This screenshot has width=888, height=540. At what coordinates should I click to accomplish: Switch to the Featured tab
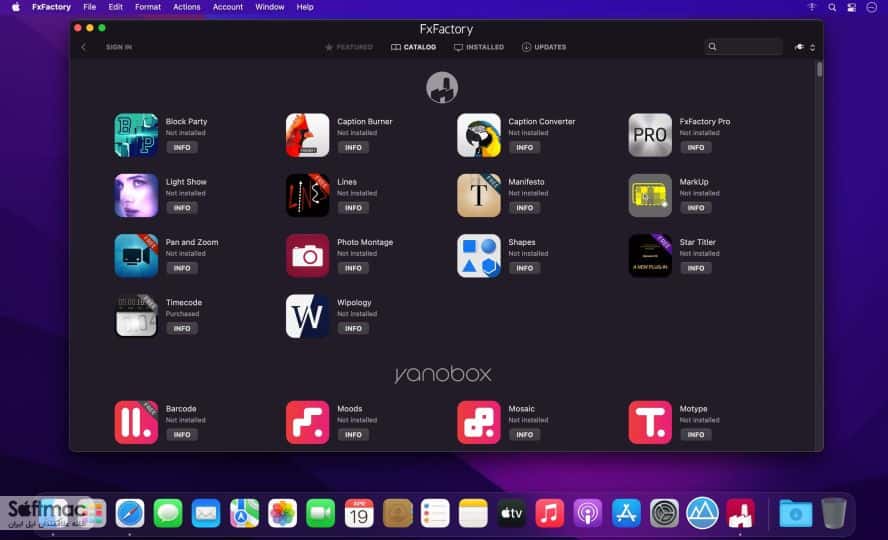[349, 47]
